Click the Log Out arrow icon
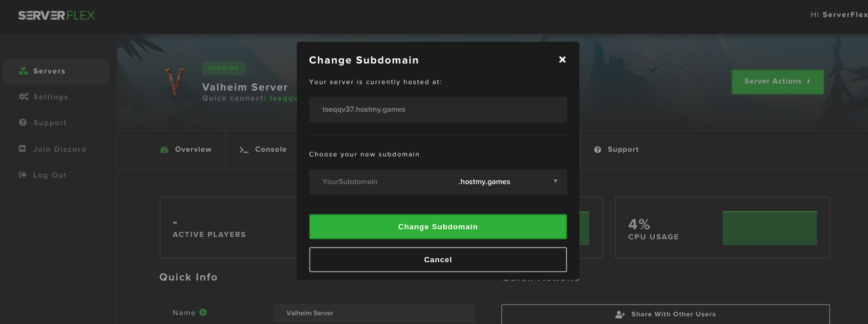The height and width of the screenshot is (324, 868). [23, 175]
